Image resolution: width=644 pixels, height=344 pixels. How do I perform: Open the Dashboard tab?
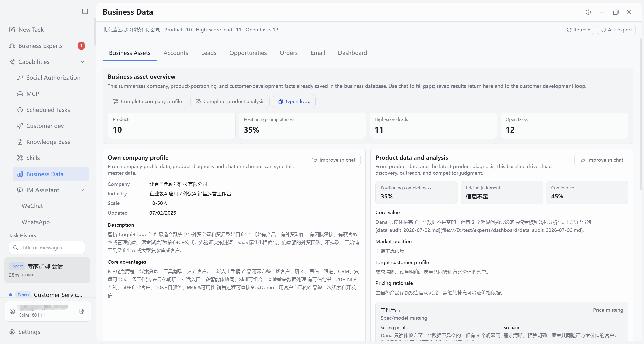(352, 53)
